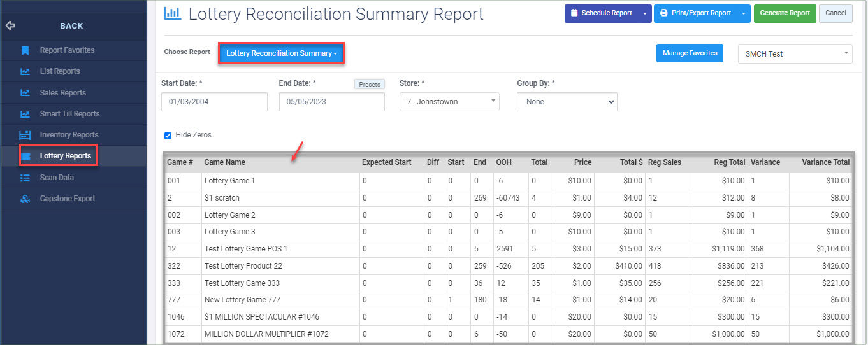Click the Presets button near End Date

click(x=370, y=84)
